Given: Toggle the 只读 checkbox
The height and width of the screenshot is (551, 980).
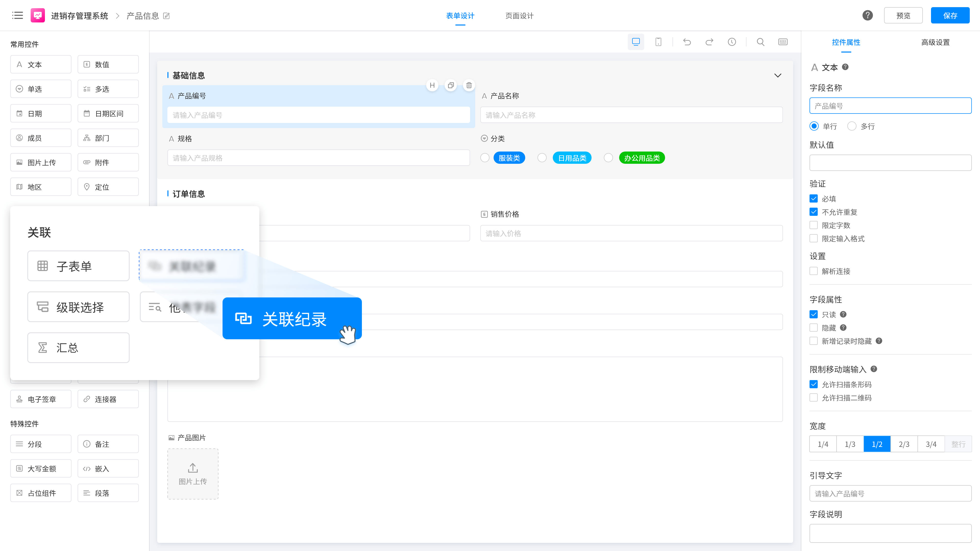Looking at the screenshot, I should (x=814, y=314).
